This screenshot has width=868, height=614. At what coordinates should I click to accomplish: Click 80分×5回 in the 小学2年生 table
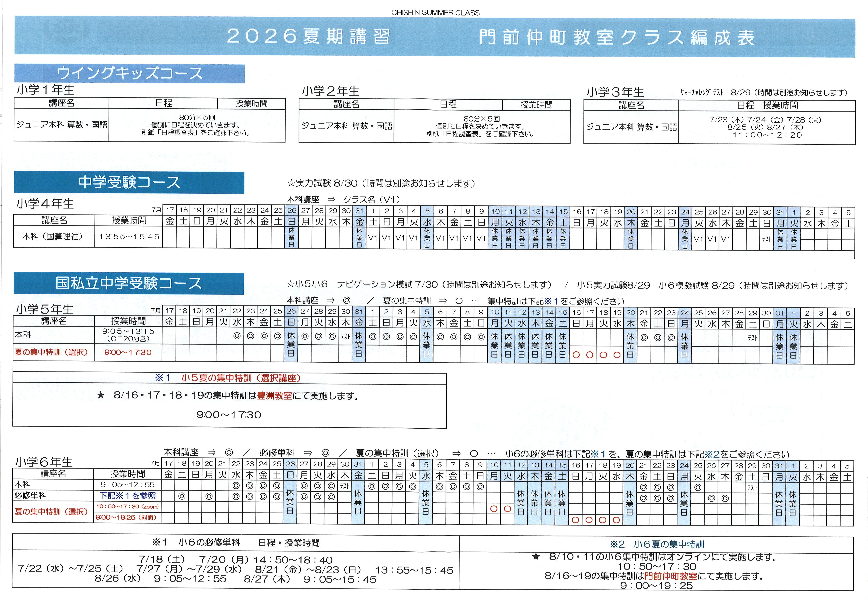[x=482, y=119]
